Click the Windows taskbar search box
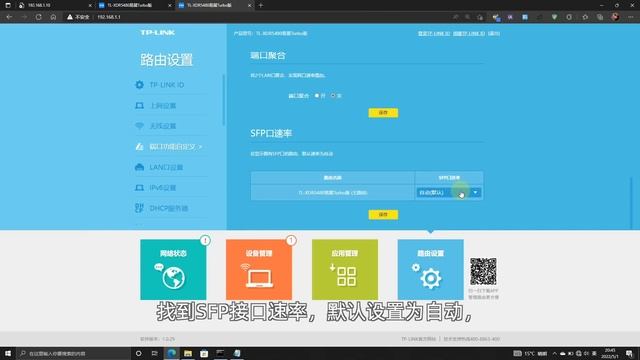 pos(73,353)
